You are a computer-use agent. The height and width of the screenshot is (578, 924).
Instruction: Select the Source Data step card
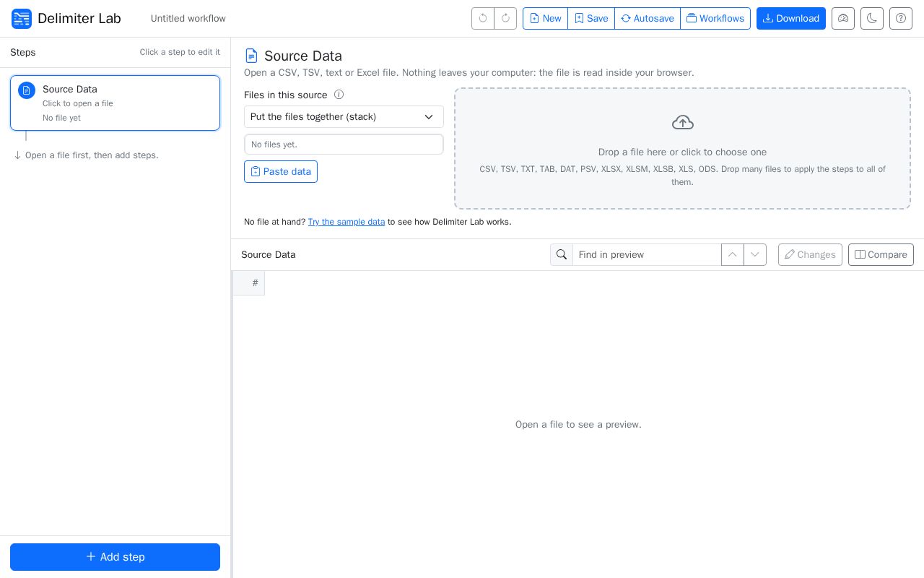tap(115, 103)
